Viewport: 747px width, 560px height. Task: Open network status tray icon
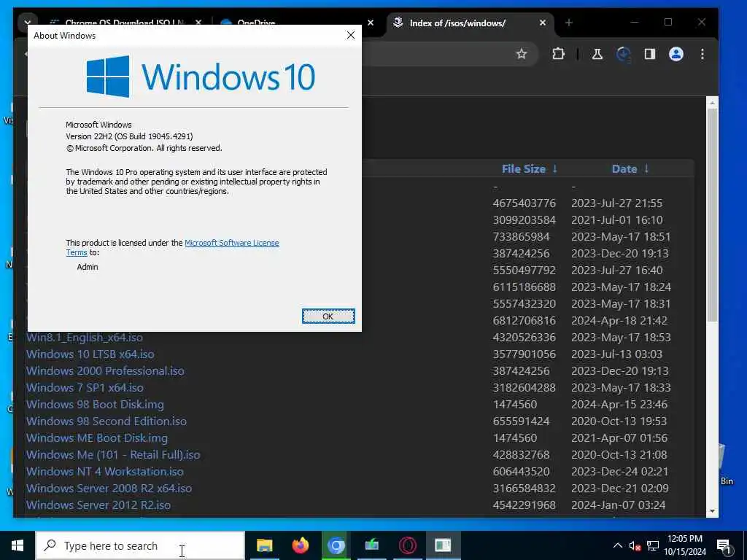pos(653,545)
